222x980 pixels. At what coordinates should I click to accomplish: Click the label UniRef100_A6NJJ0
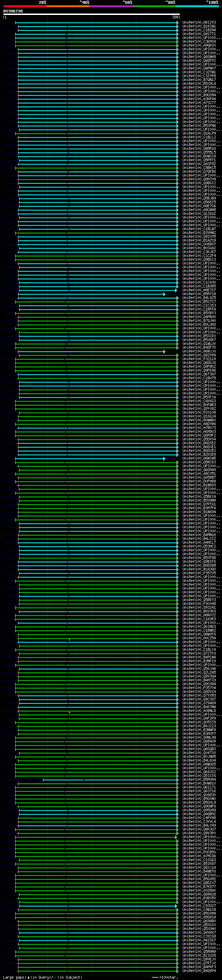199,351
